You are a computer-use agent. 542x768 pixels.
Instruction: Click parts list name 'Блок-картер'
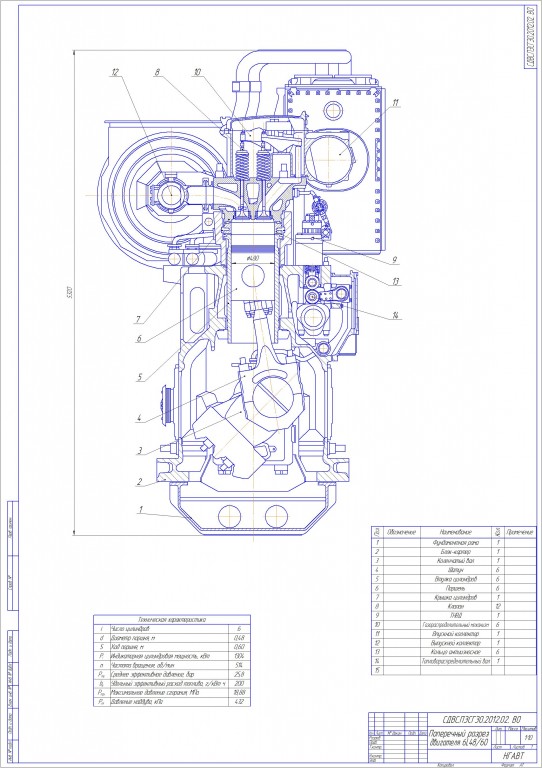coord(456,552)
